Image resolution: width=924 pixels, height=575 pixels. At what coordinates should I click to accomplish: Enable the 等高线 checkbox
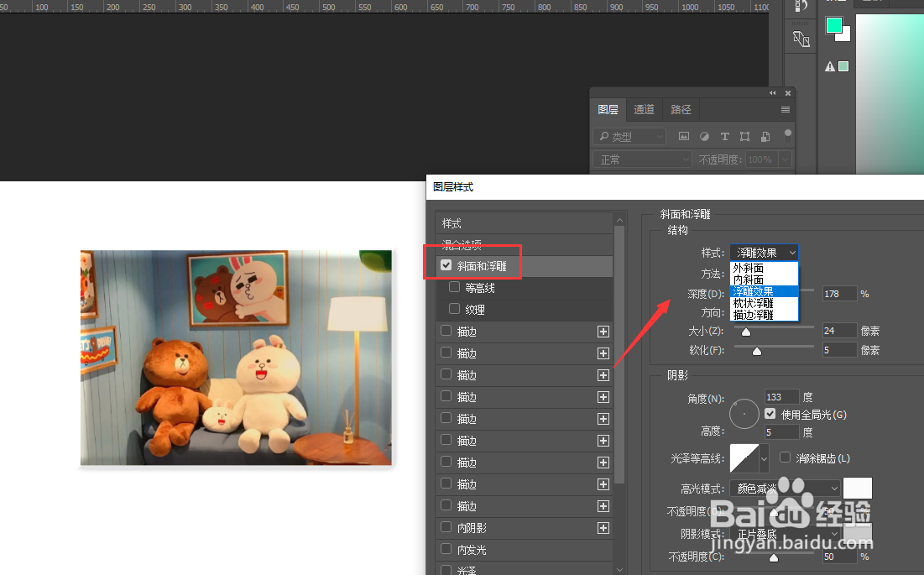click(x=454, y=287)
